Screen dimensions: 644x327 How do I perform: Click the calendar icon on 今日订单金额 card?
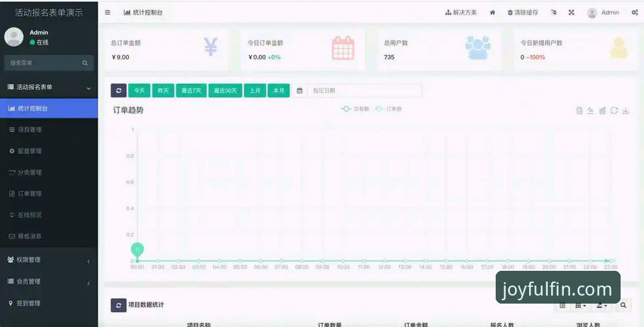[343, 48]
